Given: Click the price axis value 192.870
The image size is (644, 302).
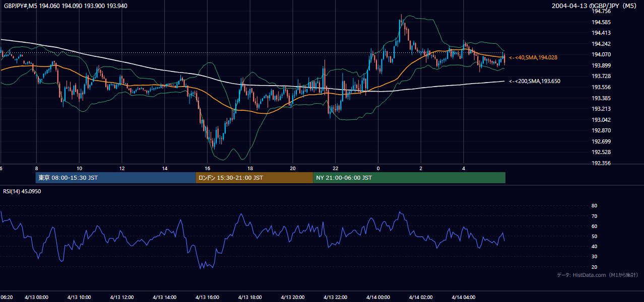Looking at the screenshot, I should 601,130.
